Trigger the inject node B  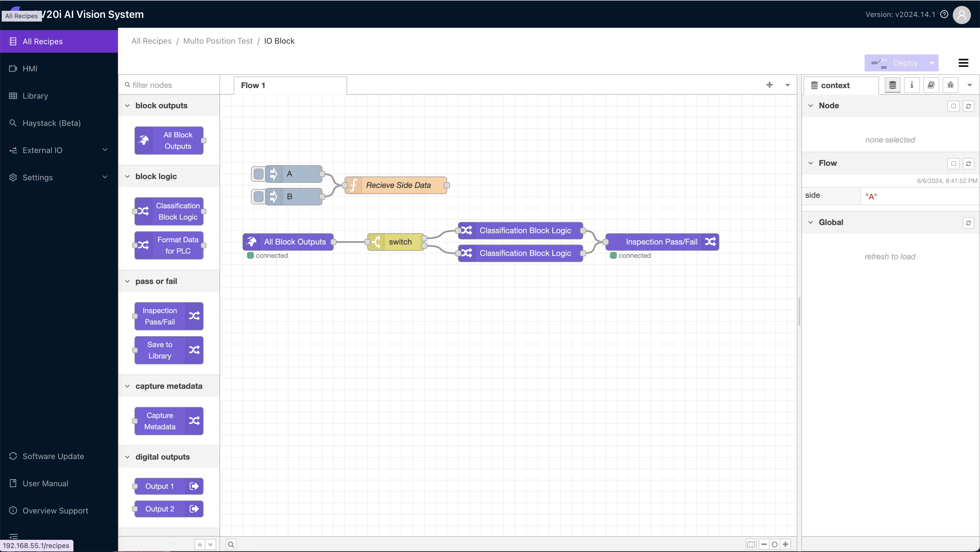tap(258, 197)
